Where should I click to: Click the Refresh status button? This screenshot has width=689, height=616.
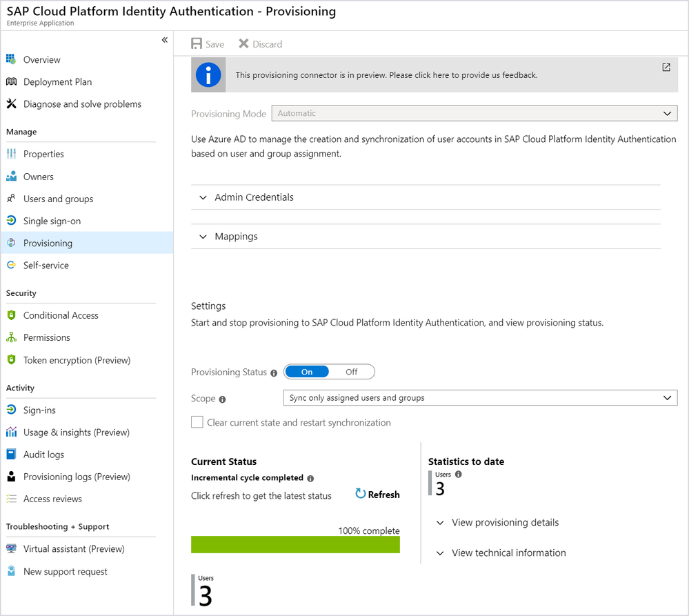pyautogui.click(x=377, y=495)
